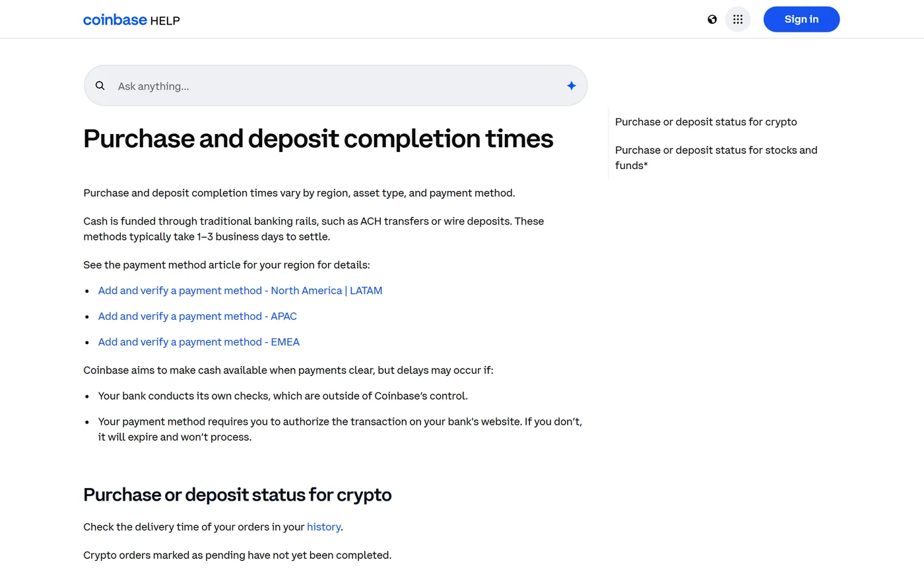924x578 pixels.
Task: Open the EMEA payment method link
Action: point(199,342)
